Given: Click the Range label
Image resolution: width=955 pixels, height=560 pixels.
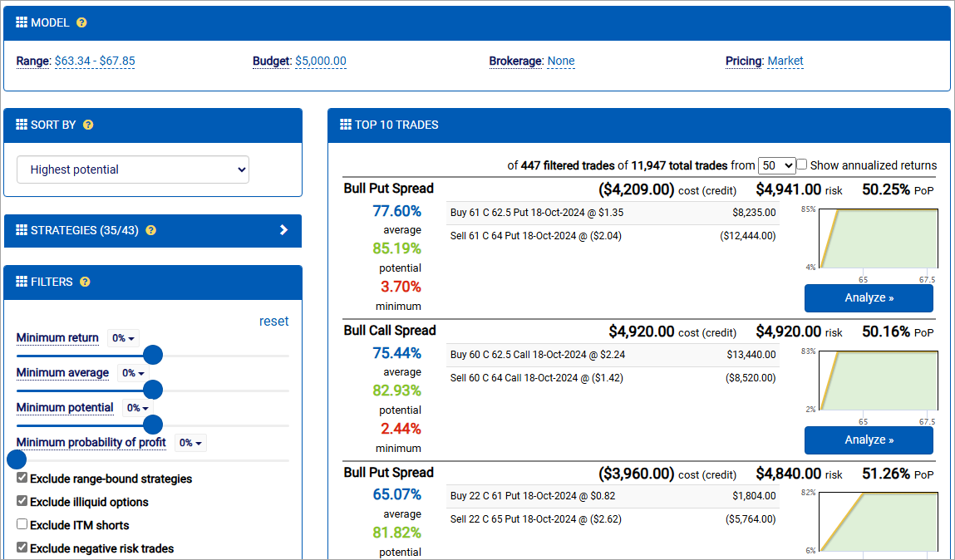Looking at the screenshot, I should tap(32, 61).
